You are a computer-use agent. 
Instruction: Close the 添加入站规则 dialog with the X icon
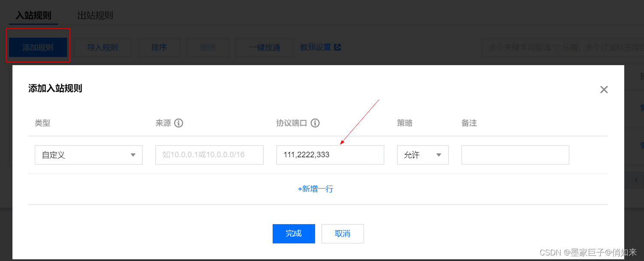click(x=604, y=90)
